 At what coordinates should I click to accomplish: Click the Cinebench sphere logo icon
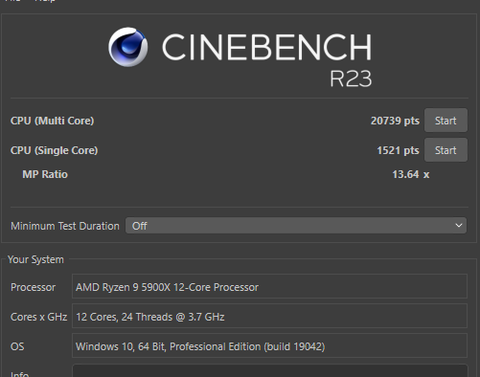tap(128, 47)
